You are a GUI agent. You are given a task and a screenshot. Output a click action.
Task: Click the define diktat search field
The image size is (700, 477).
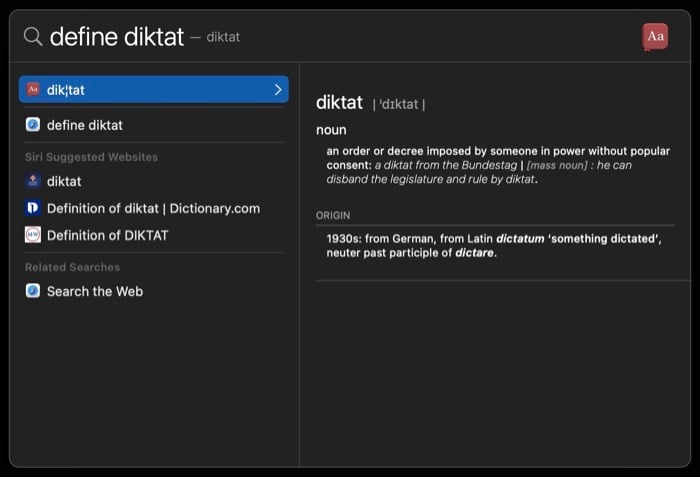pyautogui.click(x=117, y=37)
